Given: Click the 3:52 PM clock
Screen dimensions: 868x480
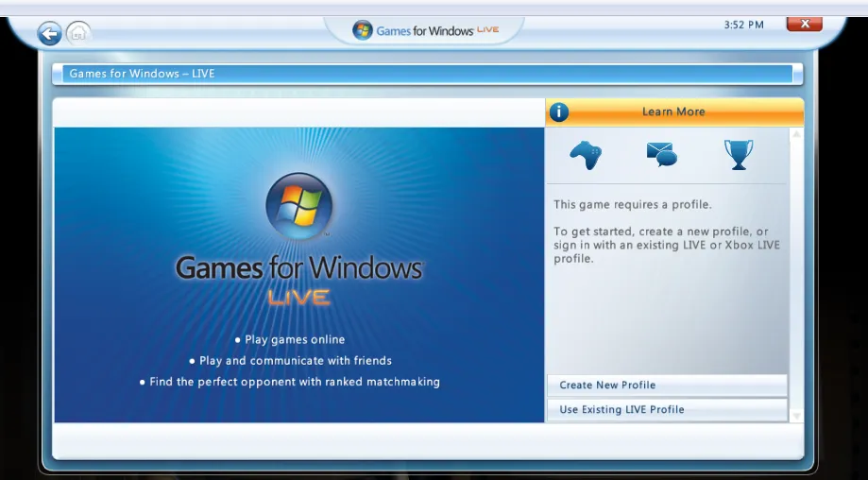Looking at the screenshot, I should [743, 26].
